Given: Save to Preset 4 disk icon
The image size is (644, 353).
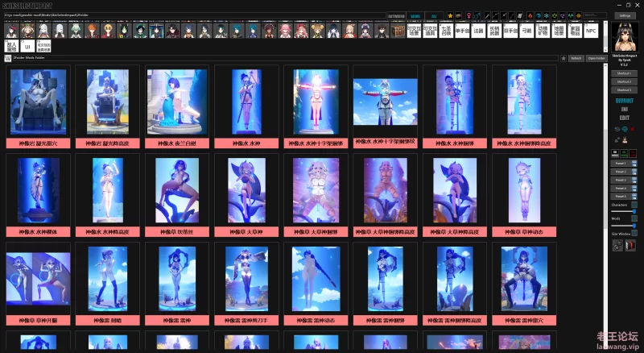Looking at the screenshot, I should click(634, 188).
